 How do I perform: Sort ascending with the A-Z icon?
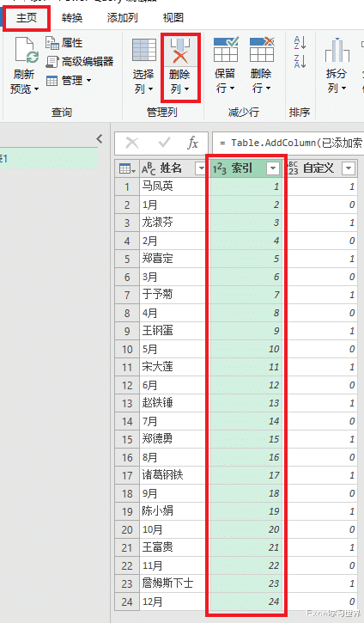pyautogui.click(x=300, y=43)
